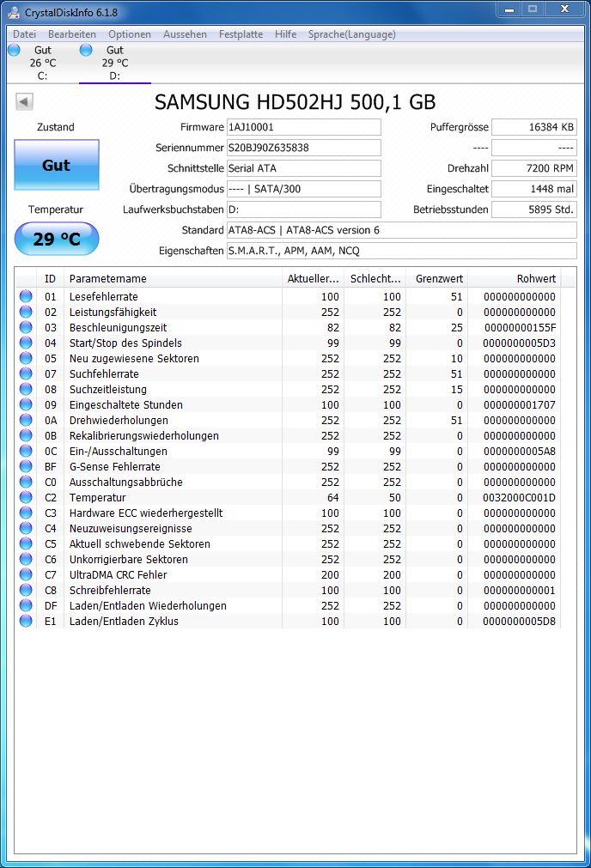
Task: Select raw value 0032000C001D
Action: click(x=519, y=498)
